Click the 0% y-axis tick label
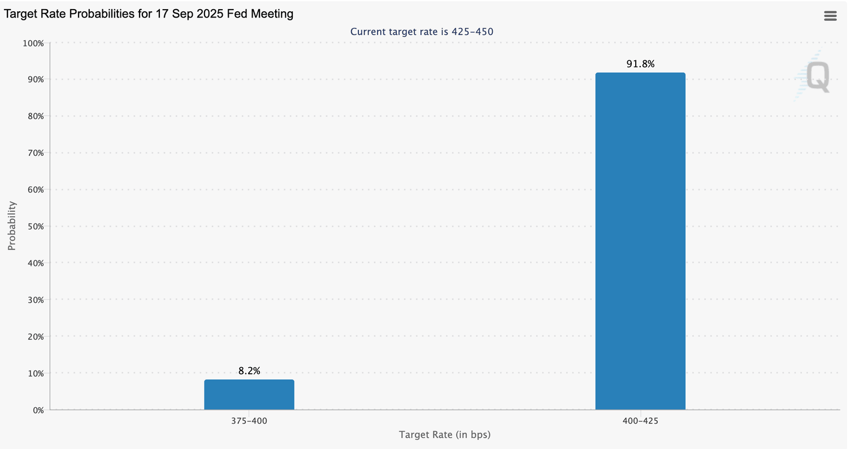 click(37, 410)
